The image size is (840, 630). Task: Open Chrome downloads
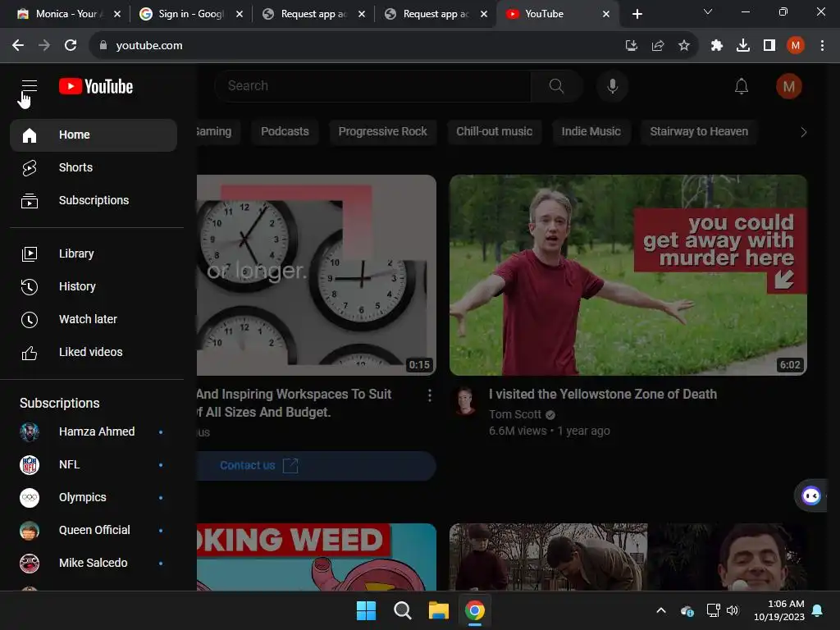click(743, 46)
